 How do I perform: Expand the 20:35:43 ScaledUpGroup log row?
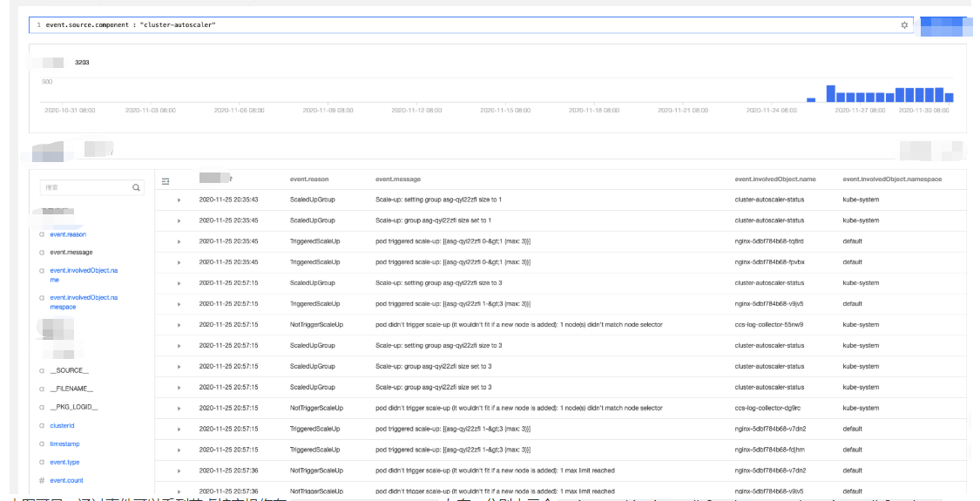click(x=179, y=200)
